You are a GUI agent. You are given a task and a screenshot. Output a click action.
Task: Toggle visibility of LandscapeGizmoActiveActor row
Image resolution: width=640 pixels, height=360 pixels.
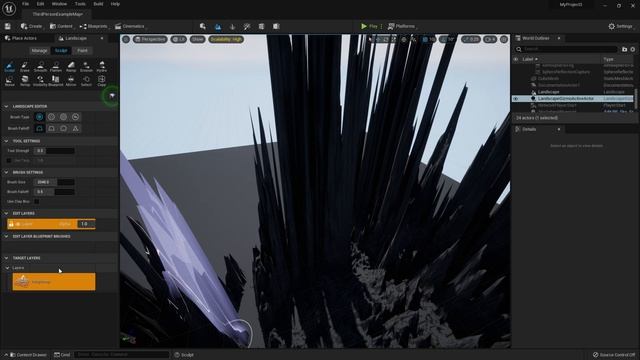tap(516, 99)
